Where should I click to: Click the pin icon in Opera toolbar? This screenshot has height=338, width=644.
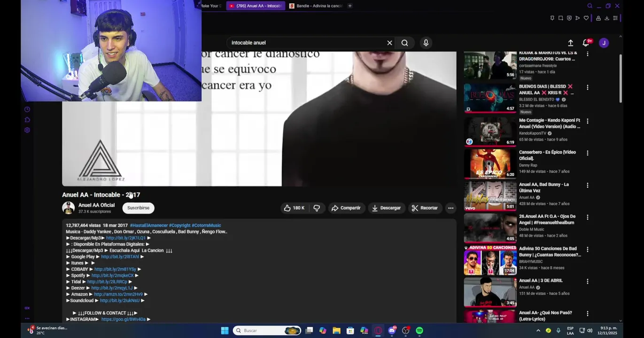click(552, 18)
